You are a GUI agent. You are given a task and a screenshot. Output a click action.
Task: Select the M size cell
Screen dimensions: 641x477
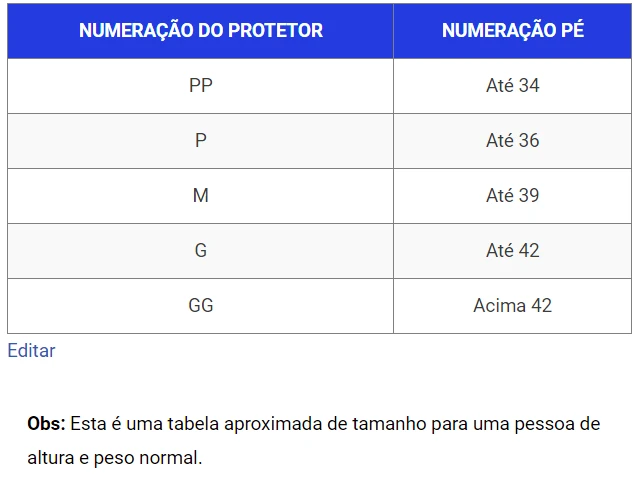point(201,196)
